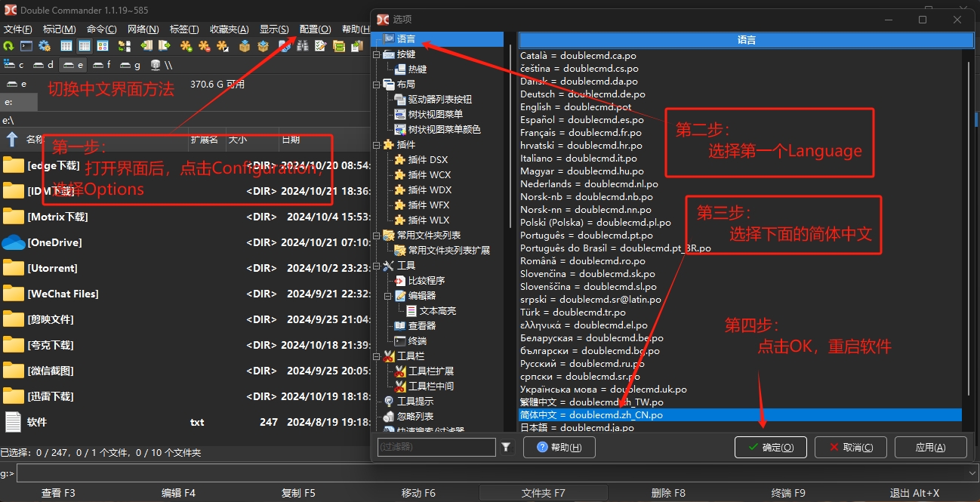This screenshot has width=980, height=502.
Task: Collapse the 工具栏 tree node
Action: coord(377,356)
